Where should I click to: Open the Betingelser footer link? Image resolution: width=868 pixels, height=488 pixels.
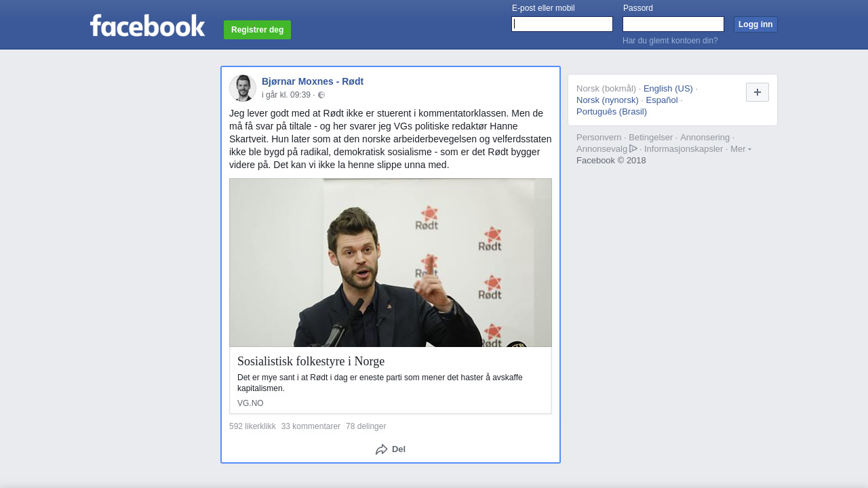(651, 138)
